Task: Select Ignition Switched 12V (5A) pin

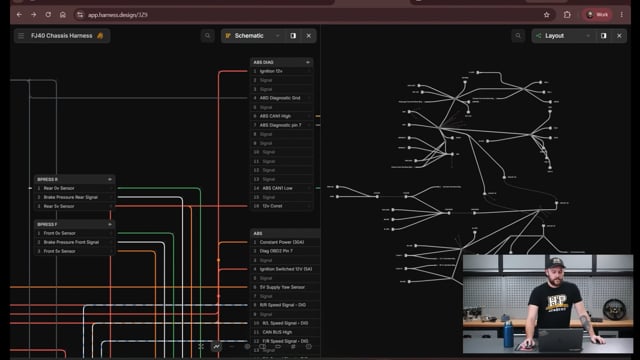Action: coord(285,269)
